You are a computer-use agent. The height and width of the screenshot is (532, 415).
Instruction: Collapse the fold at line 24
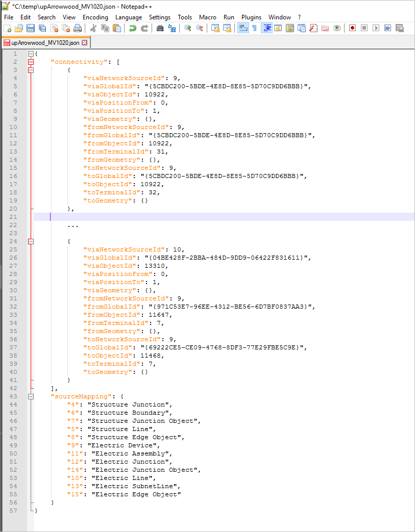point(31,241)
